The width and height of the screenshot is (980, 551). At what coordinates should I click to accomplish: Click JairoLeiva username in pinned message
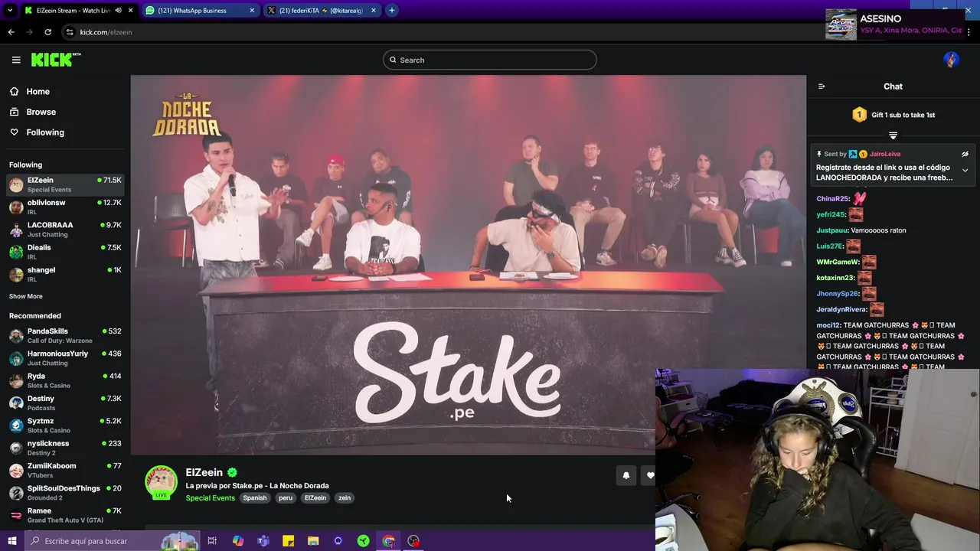[885, 154]
